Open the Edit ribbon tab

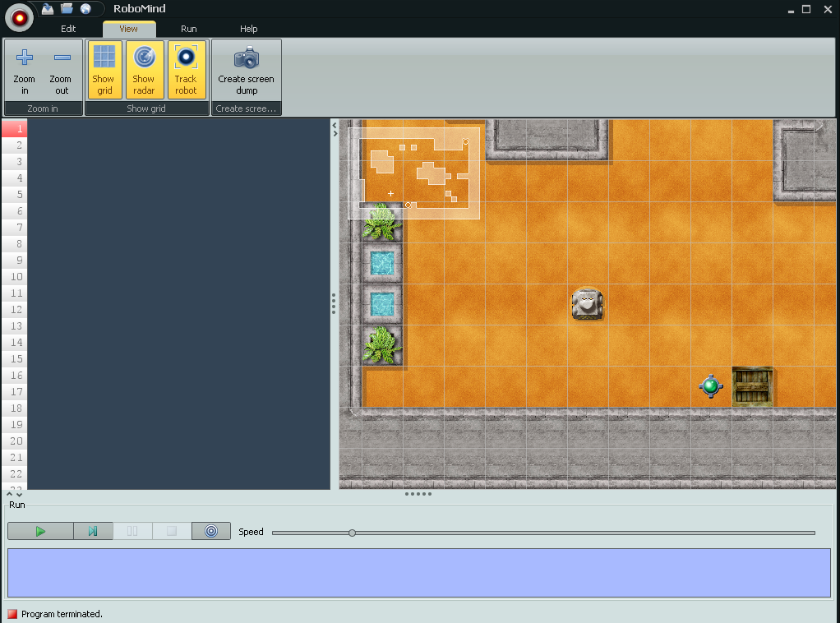point(68,29)
